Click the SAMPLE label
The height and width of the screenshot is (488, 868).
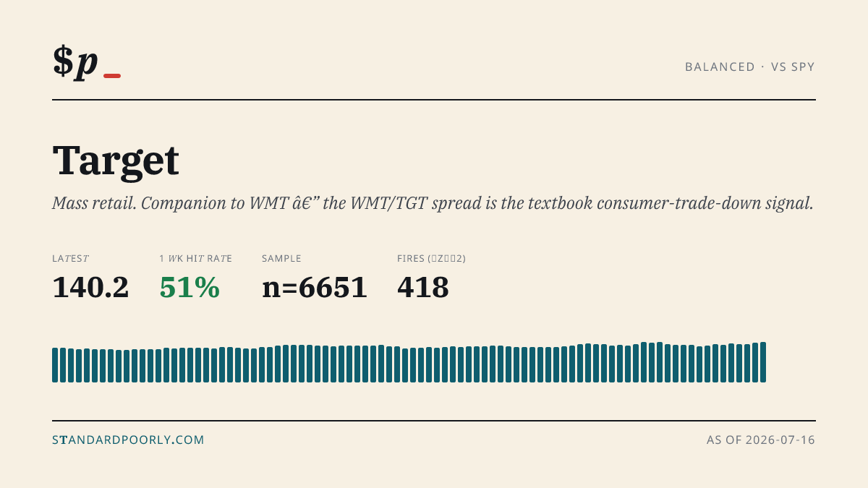tap(281, 258)
